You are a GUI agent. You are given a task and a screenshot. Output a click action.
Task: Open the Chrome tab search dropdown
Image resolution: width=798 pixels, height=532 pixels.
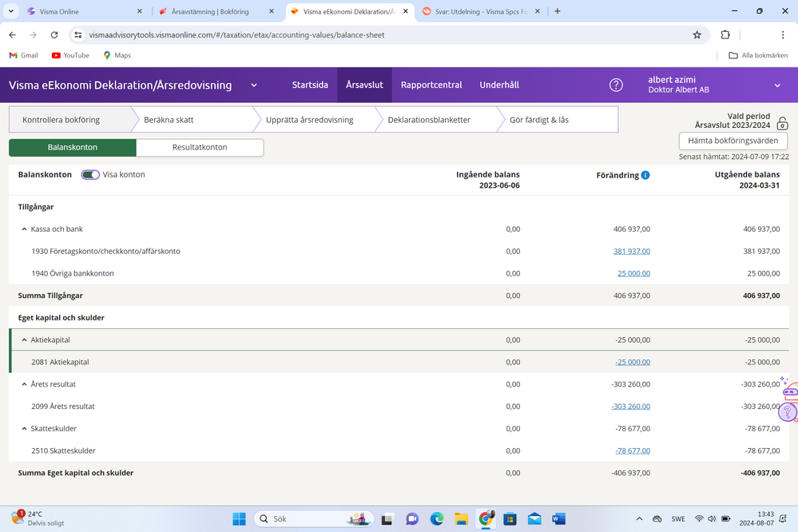10,11
